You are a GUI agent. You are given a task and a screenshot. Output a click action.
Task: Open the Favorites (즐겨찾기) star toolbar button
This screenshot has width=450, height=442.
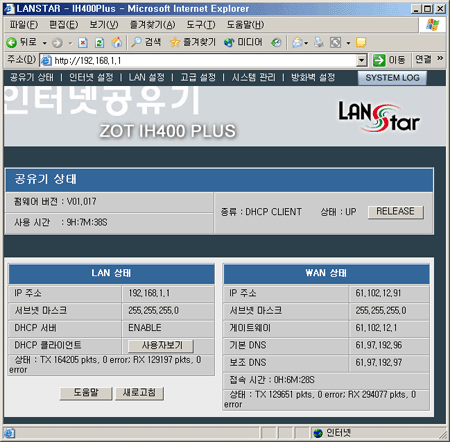pos(193,42)
